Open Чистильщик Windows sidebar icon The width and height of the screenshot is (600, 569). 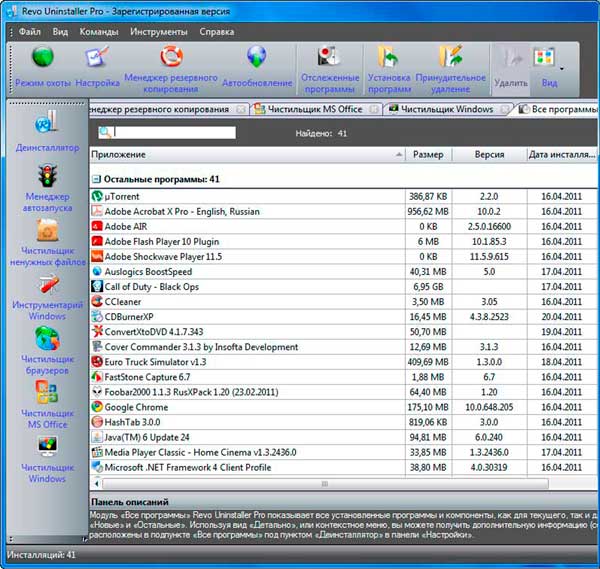point(47,459)
